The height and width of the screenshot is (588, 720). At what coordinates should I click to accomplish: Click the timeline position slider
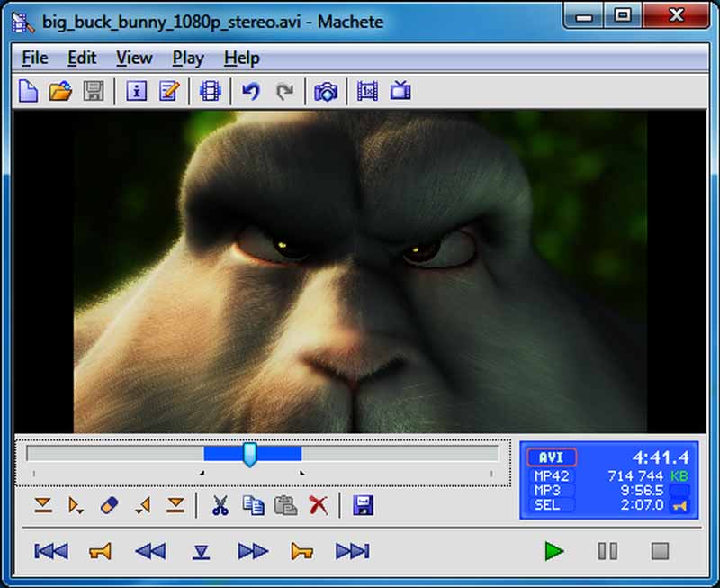coord(248,456)
